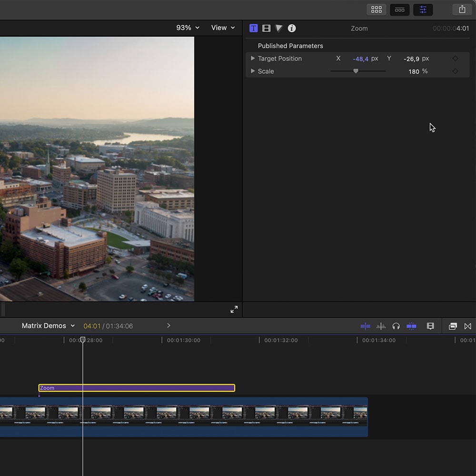Open the 93% zoom level dropdown

point(188,28)
